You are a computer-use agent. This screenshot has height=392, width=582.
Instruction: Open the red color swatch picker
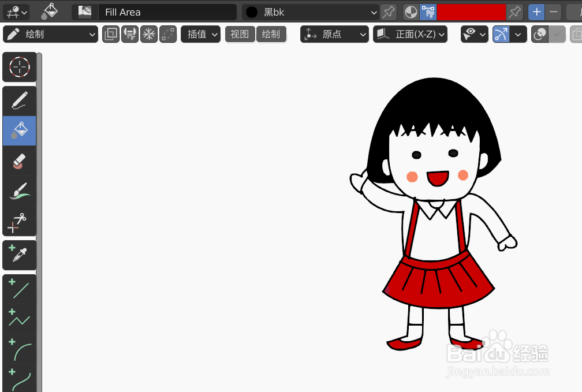(471, 12)
